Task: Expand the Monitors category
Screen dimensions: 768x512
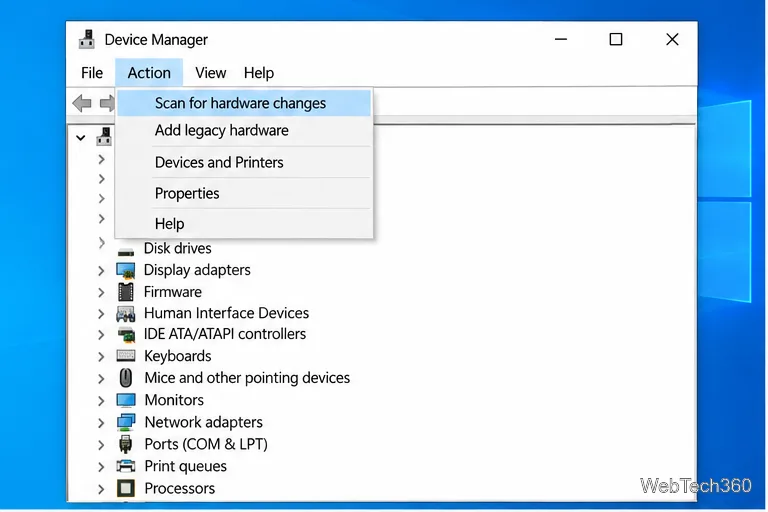Action: pyautogui.click(x=101, y=401)
